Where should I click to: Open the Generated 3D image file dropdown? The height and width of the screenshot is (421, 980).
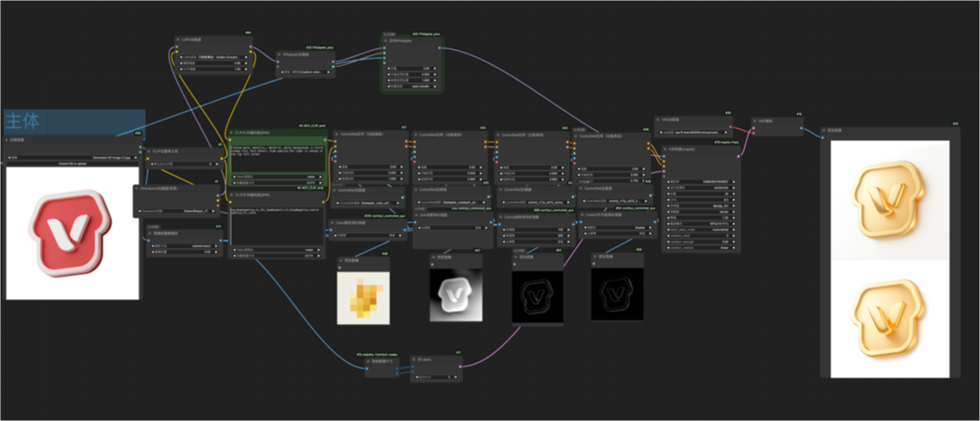72,158
